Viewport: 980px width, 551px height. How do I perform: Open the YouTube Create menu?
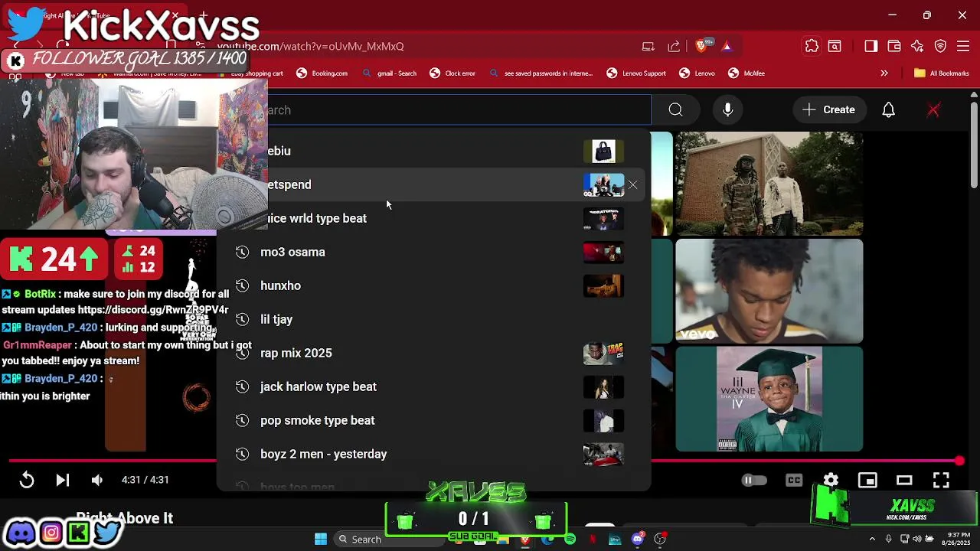[x=828, y=109]
